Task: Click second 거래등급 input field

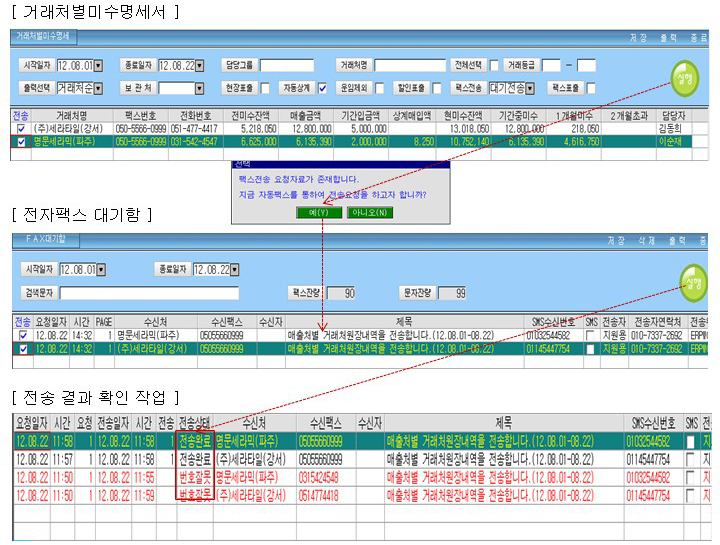Action: [x=586, y=66]
